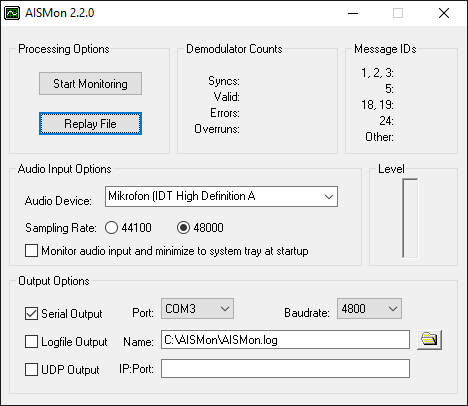
Task: Open the Baudrate 4800 dropdown
Action: pyautogui.click(x=369, y=309)
